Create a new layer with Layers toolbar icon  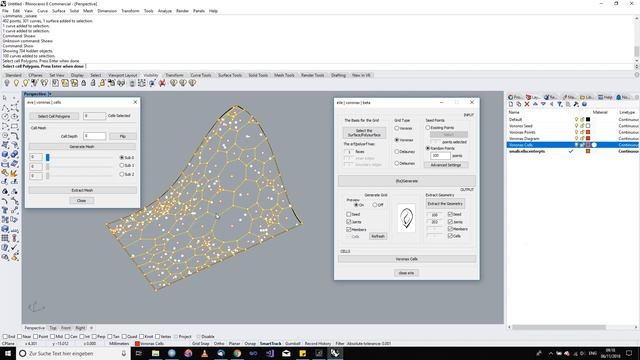pyautogui.click(x=511, y=104)
